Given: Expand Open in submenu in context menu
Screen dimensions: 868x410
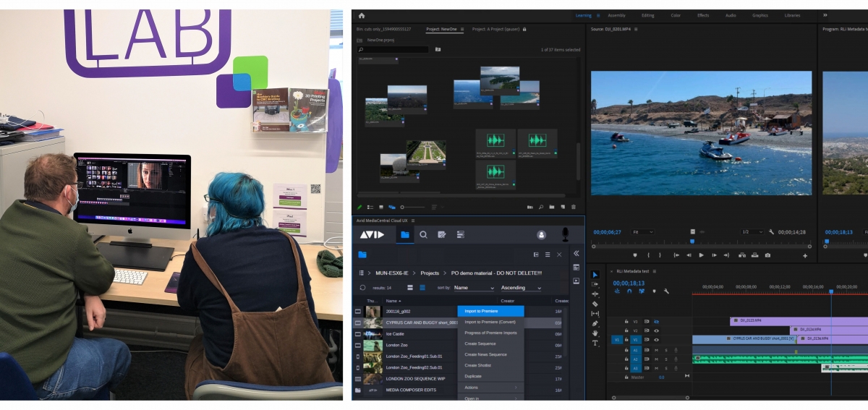Looking at the screenshot, I should pos(490,398).
